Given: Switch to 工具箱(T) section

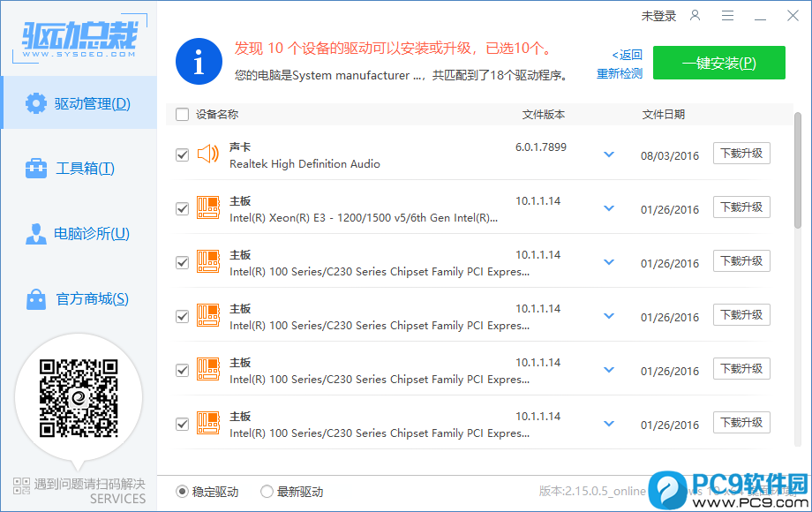Looking at the screenshot, I should 71,169.
